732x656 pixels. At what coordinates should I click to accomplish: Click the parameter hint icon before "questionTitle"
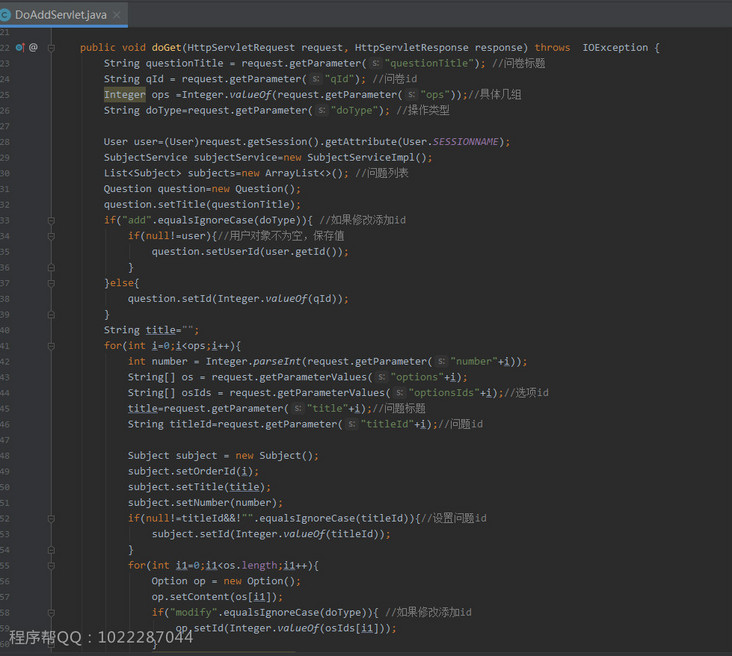(376, 63)
